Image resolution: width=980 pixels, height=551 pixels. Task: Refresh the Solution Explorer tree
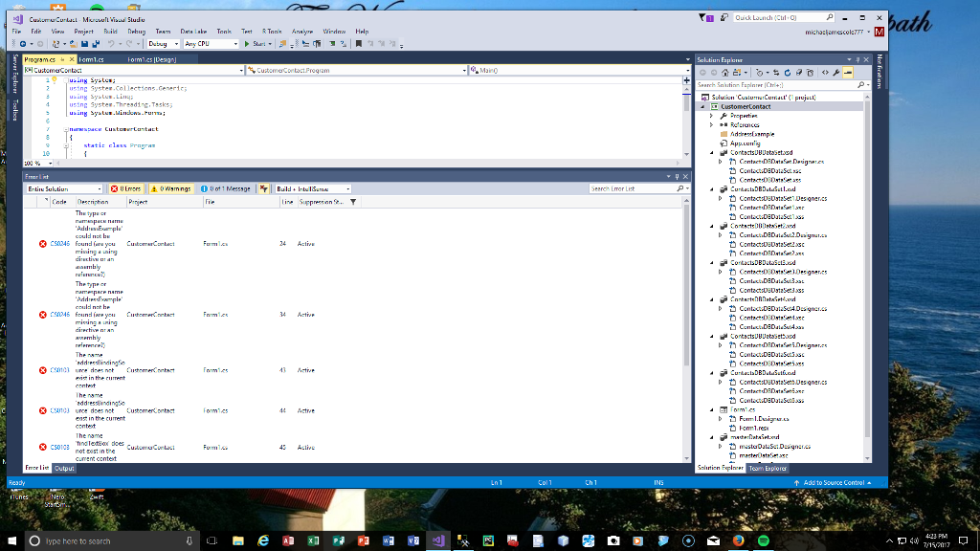click(x=787, y=72)
